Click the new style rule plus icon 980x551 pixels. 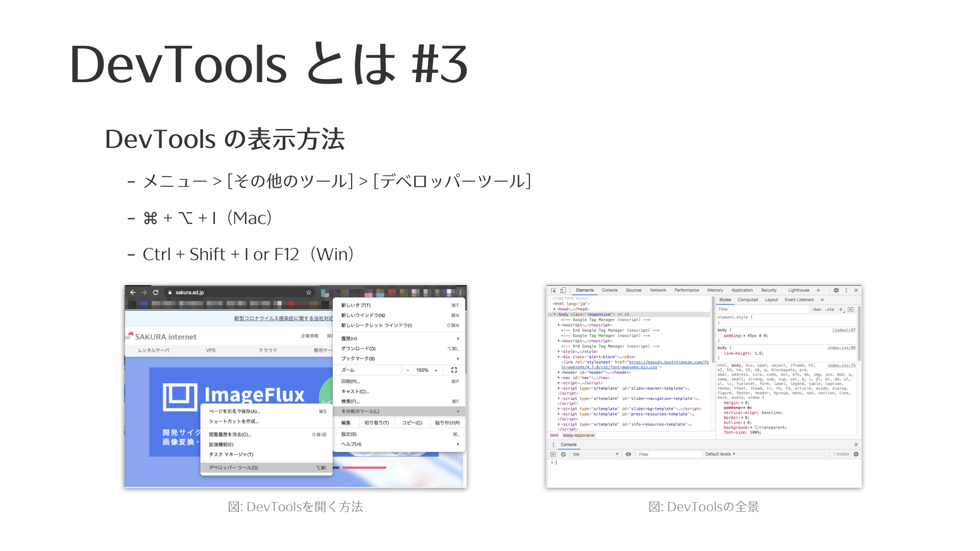[841, 309]
